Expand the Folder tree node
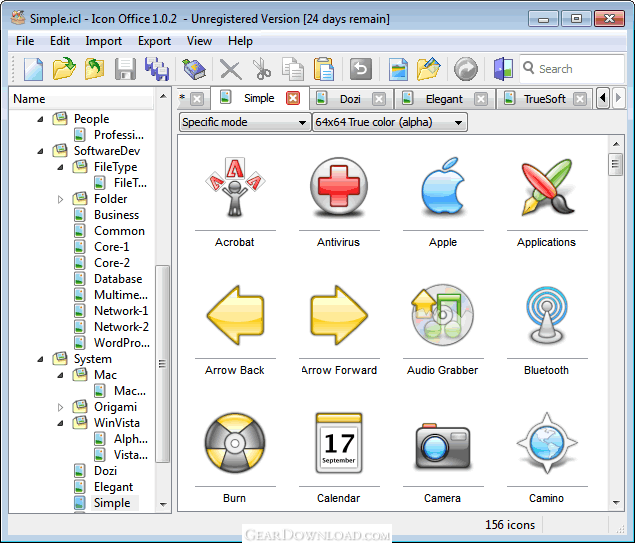This screenshot has width=635, height=543. [x=60, y=199]
